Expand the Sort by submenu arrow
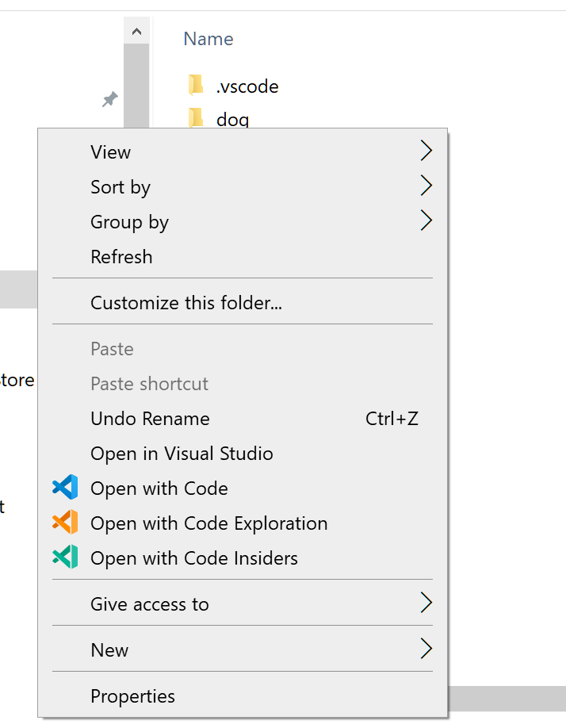The image size is (566, 728). tap(426, 186)
